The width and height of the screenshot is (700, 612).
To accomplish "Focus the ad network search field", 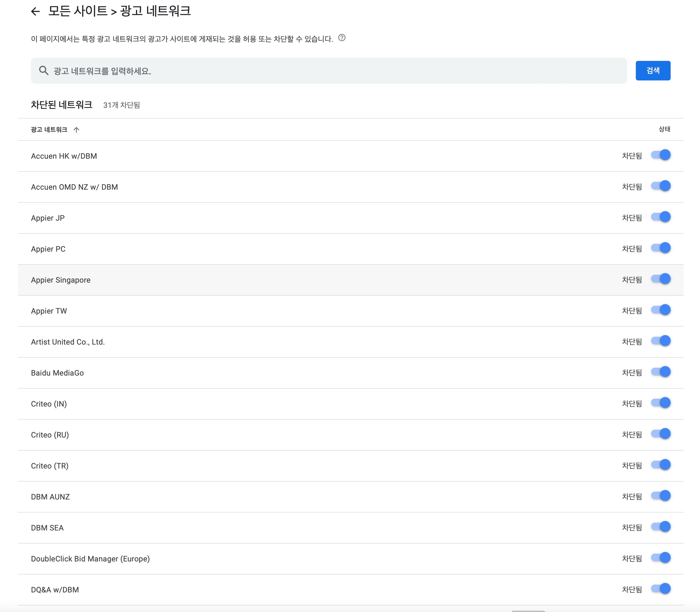I will pos(335,71).
